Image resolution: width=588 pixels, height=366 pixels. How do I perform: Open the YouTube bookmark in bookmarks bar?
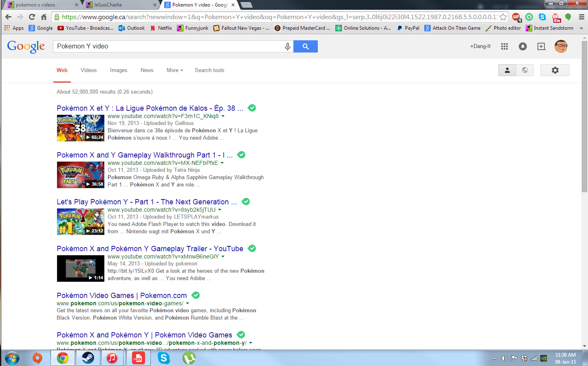pyautogui.click(x=85, y=28)
